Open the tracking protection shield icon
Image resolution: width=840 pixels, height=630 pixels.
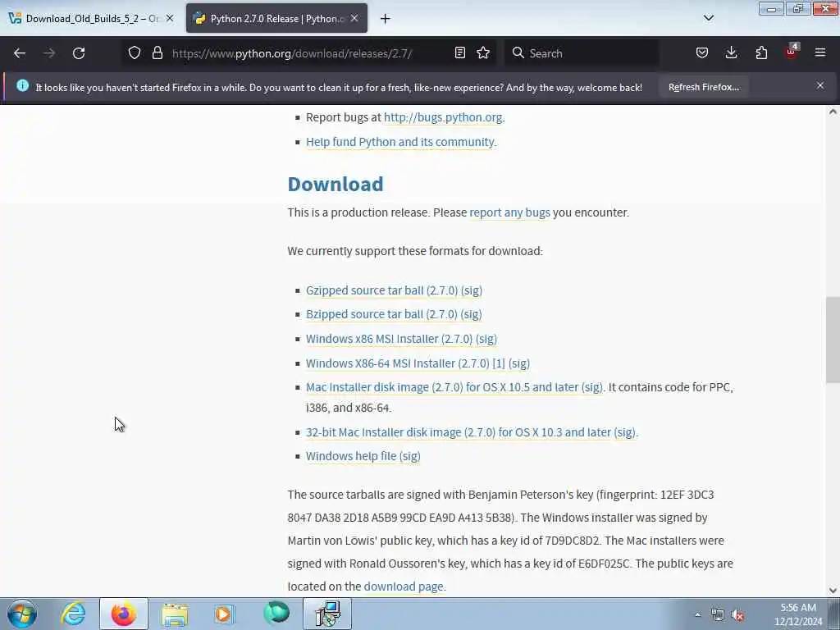135,53
